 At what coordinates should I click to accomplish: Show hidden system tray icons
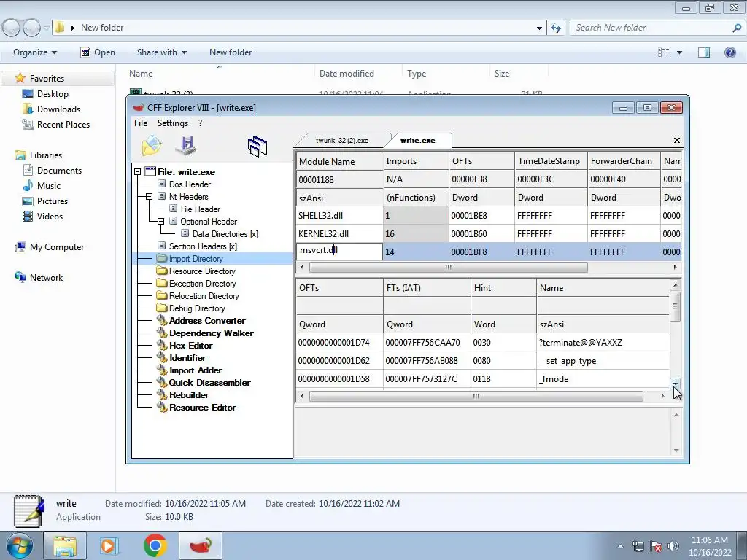click(620, 546)
